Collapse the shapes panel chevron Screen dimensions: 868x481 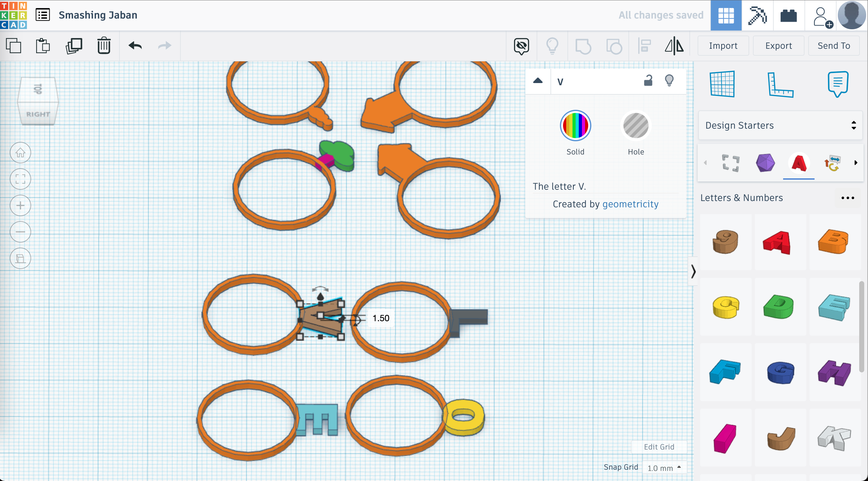[693, 271]
